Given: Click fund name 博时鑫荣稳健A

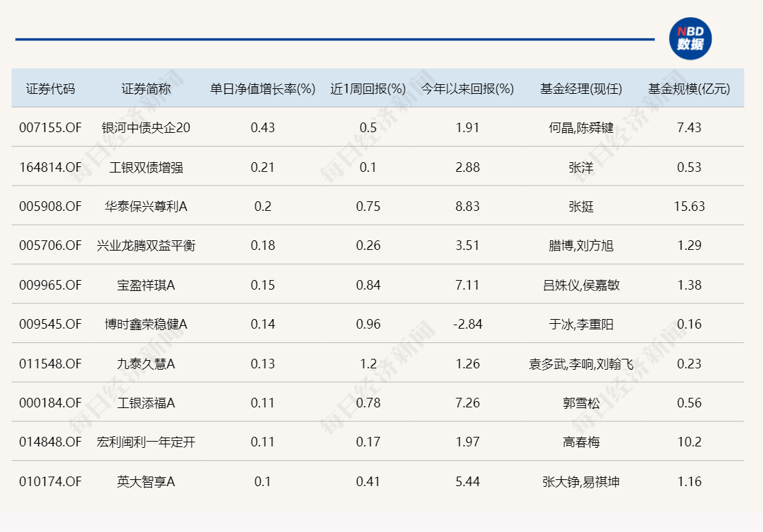Looking at the screenshot, I should [146, 325].
